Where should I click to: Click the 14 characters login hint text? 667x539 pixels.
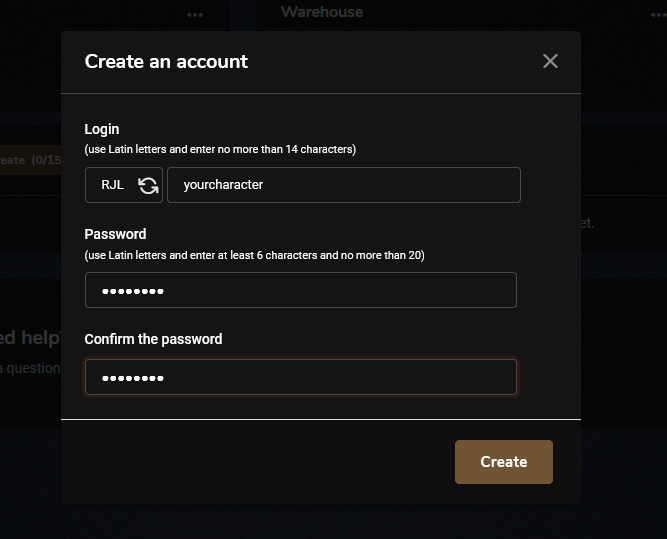click(x=220, y=149)
